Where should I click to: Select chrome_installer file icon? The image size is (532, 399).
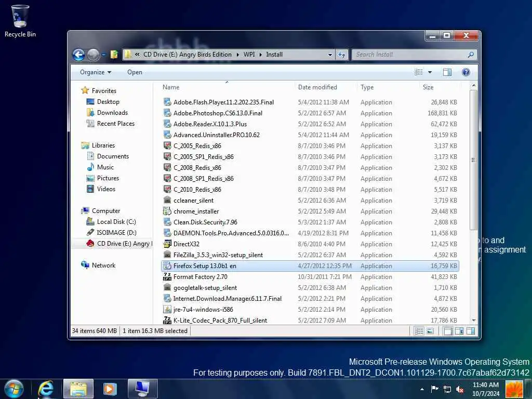167,211
